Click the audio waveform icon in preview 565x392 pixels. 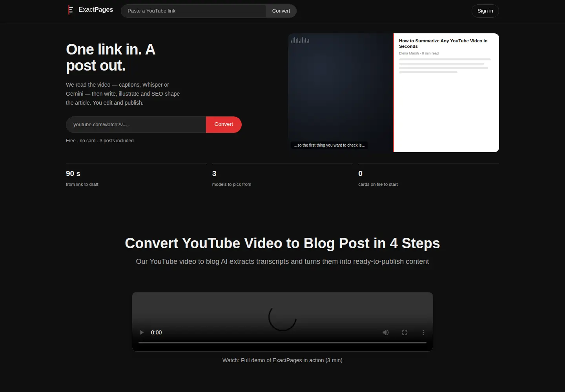point(300,40)
